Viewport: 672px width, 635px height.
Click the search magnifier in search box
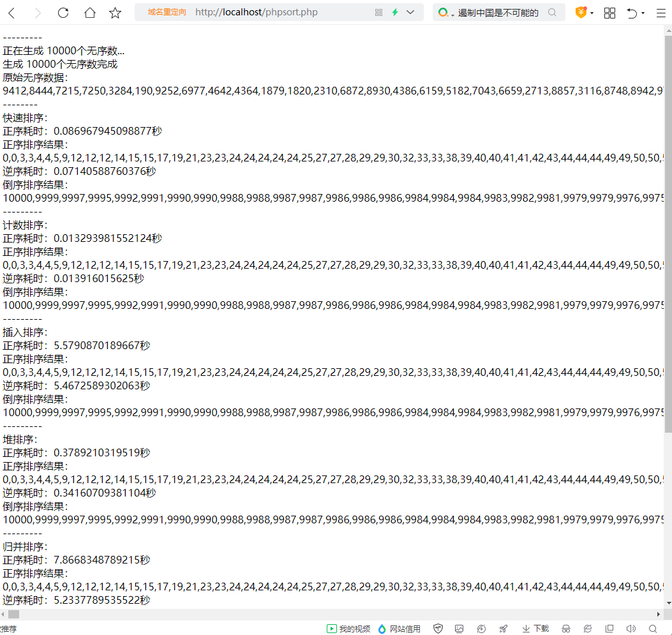coord(552,12)
